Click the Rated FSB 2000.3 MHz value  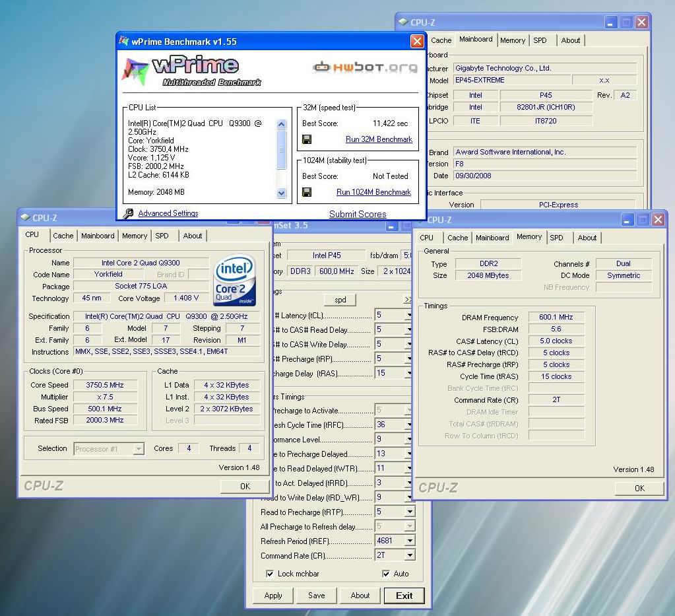[x=105, y=420]
